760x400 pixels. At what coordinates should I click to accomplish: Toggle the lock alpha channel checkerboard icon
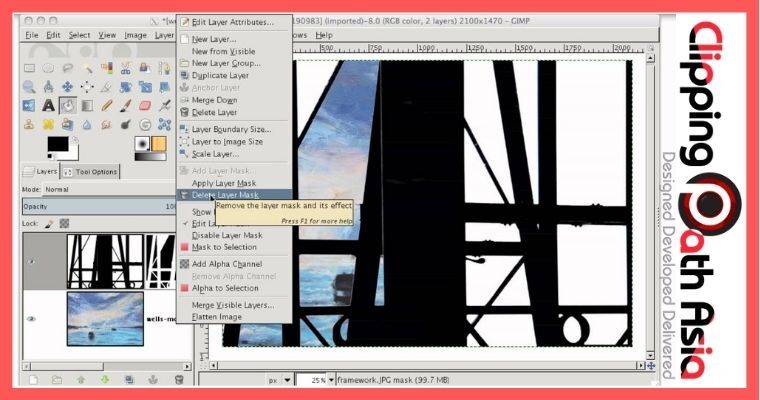coord(64,224)
